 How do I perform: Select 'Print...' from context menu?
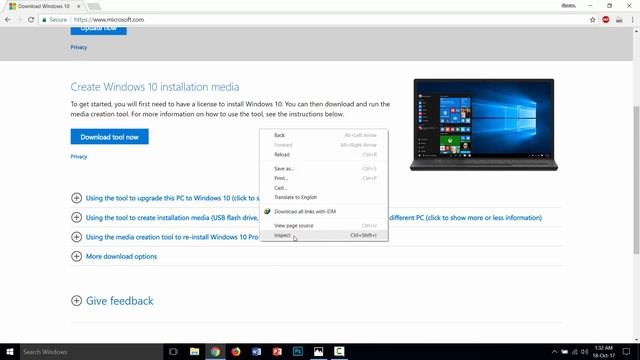pyautogui.click(x=324, y=178)
